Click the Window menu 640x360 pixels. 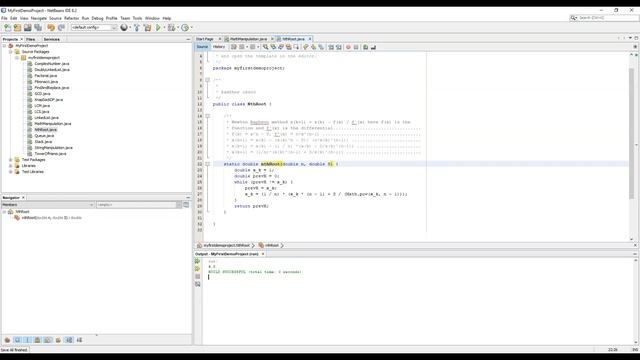(152, 18)
